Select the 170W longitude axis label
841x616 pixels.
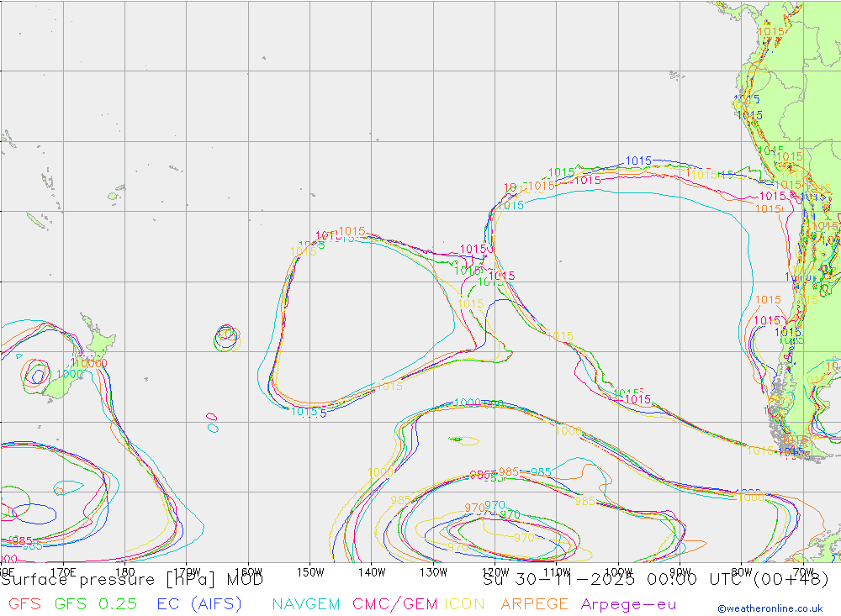(187, 572)
